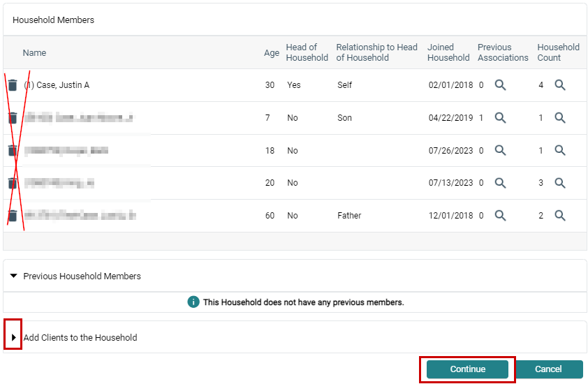The image size is (588, 384).
Task: Open household count magnifier in age 20 row
Action: (560, 183)
